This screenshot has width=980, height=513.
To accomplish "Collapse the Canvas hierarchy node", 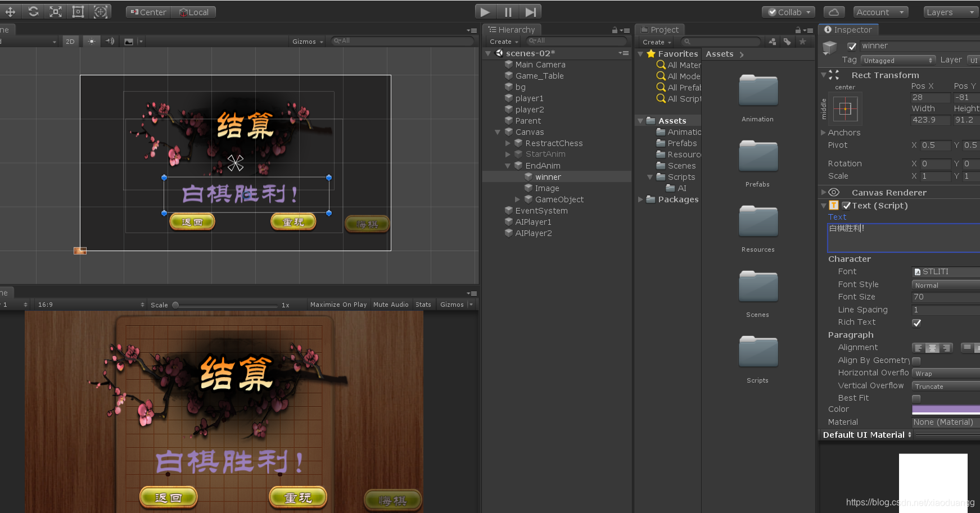I will 497,132.
